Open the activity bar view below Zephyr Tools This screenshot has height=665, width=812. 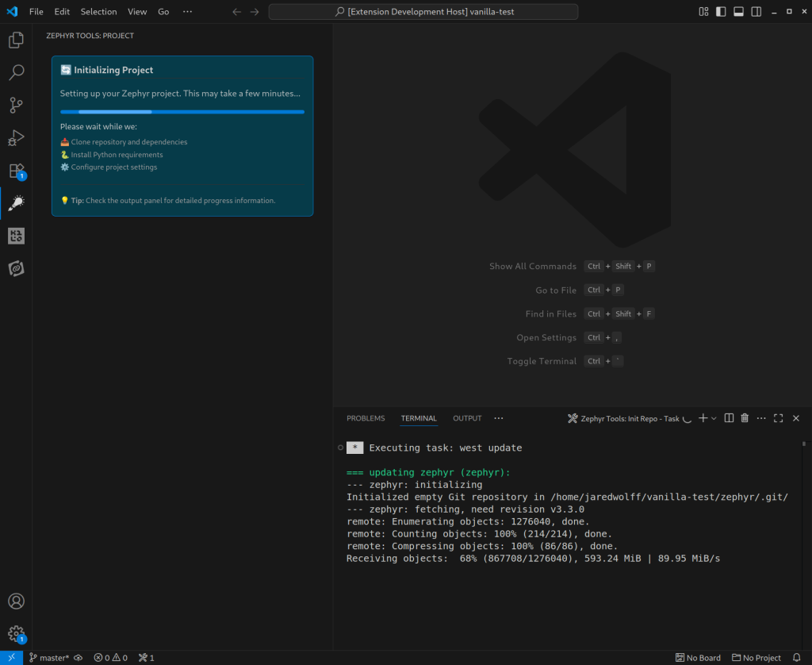coord(16,236)
